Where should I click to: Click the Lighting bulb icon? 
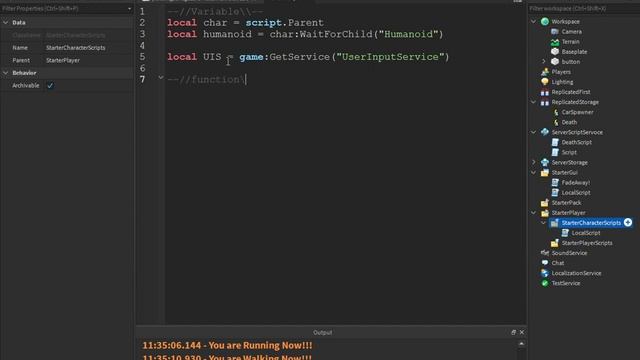coord(544,82)
